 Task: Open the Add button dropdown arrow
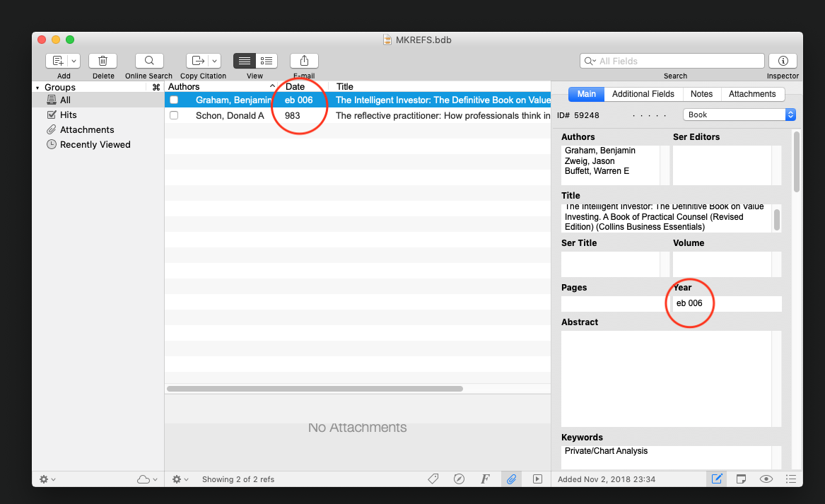[x=74, y=61]
